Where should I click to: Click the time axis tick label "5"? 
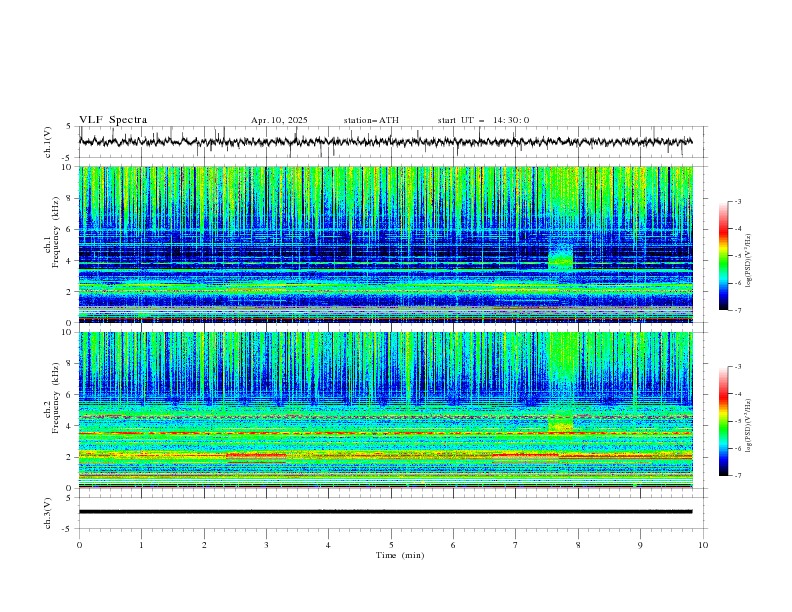tap(391, 545)
